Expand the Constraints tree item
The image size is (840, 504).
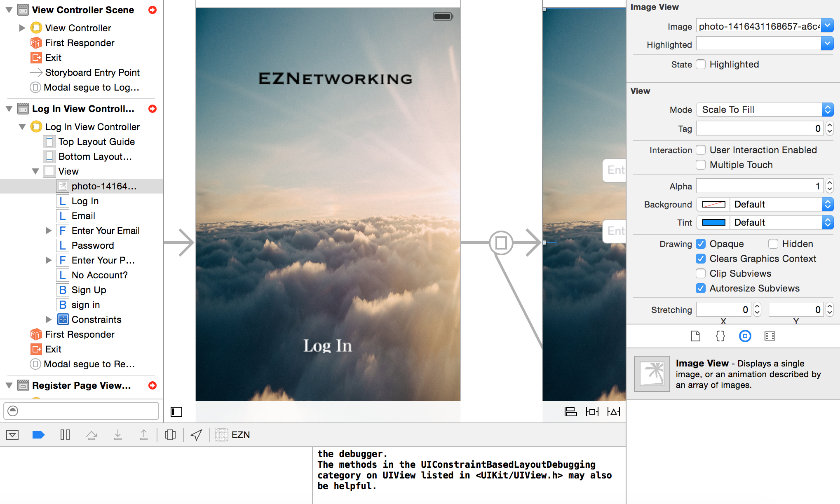coord(48,320)
